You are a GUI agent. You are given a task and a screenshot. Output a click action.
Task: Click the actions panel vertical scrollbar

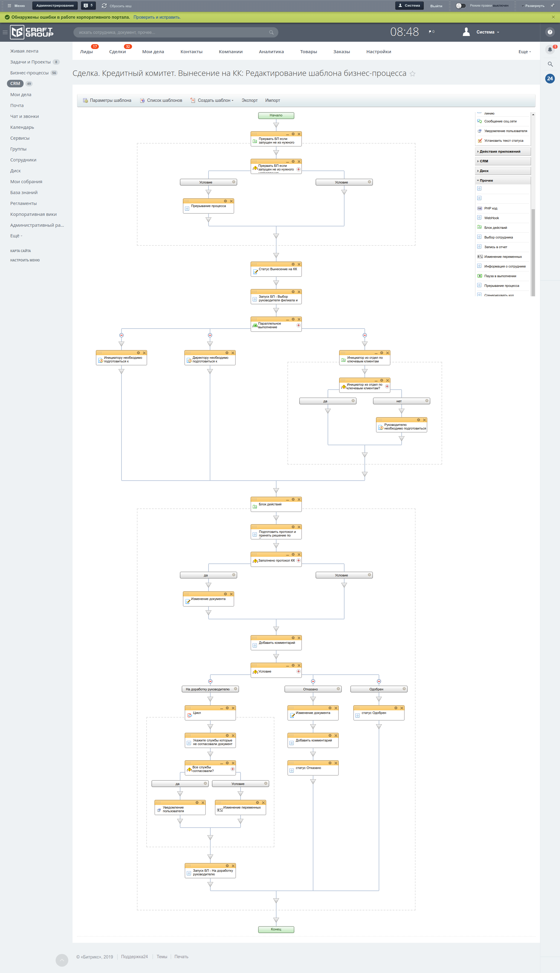pos(533,250)
